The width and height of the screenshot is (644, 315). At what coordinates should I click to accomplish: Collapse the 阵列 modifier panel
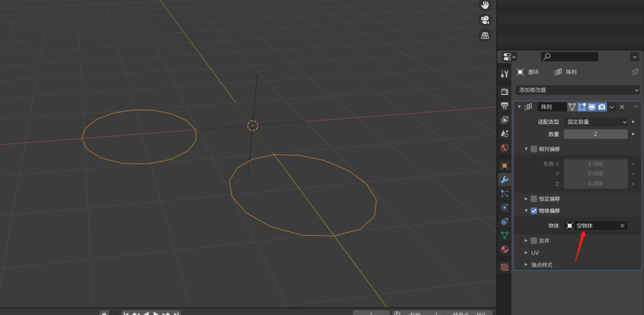pos(519,107)
